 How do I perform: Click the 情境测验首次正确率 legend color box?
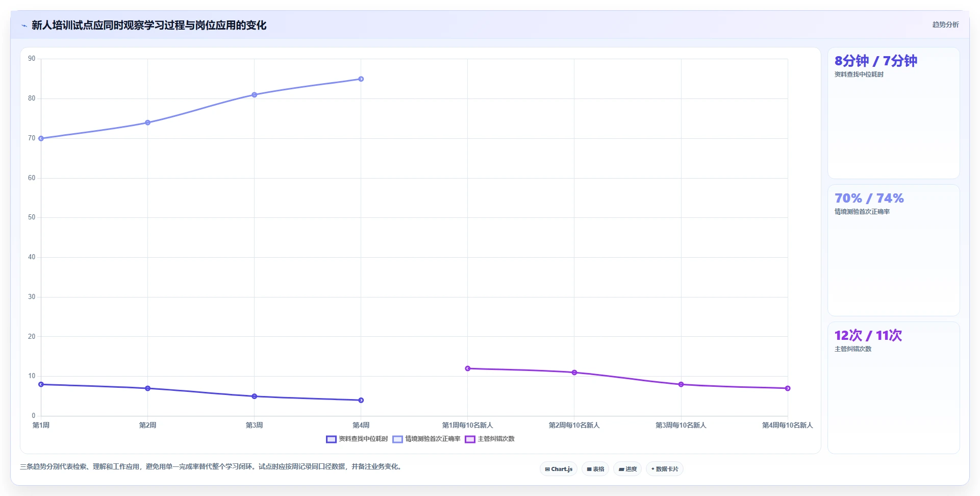397,439
